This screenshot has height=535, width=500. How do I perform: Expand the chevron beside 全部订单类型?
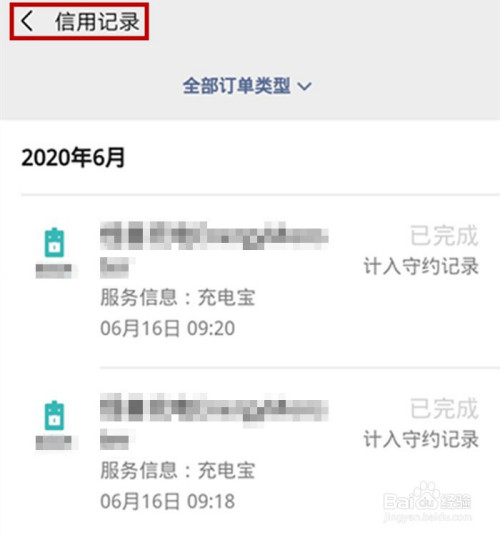tap(304, 86)
